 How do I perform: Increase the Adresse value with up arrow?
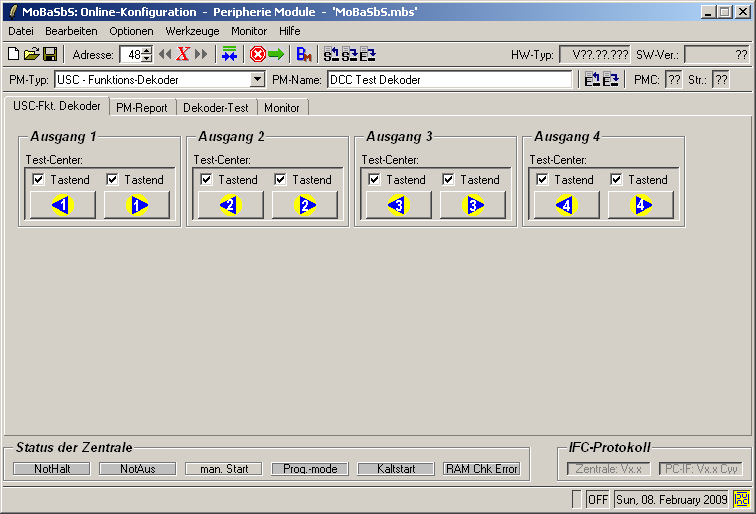(147, 50)
